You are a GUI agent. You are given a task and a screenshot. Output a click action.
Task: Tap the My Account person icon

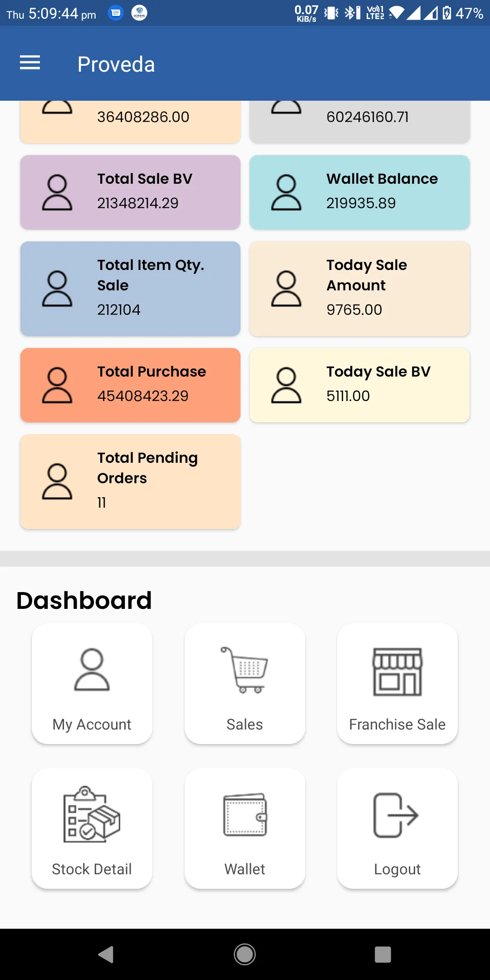92,670
